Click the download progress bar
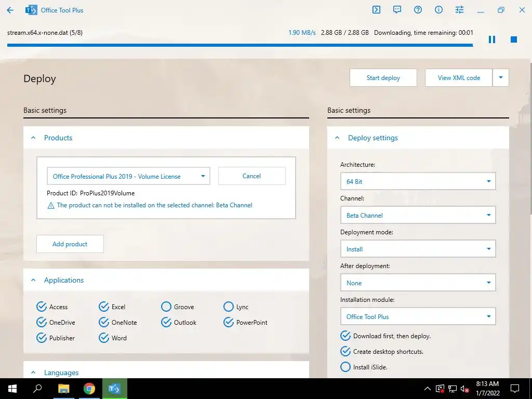The width and height of the screenshot is (532, 399). coord(240,45)
